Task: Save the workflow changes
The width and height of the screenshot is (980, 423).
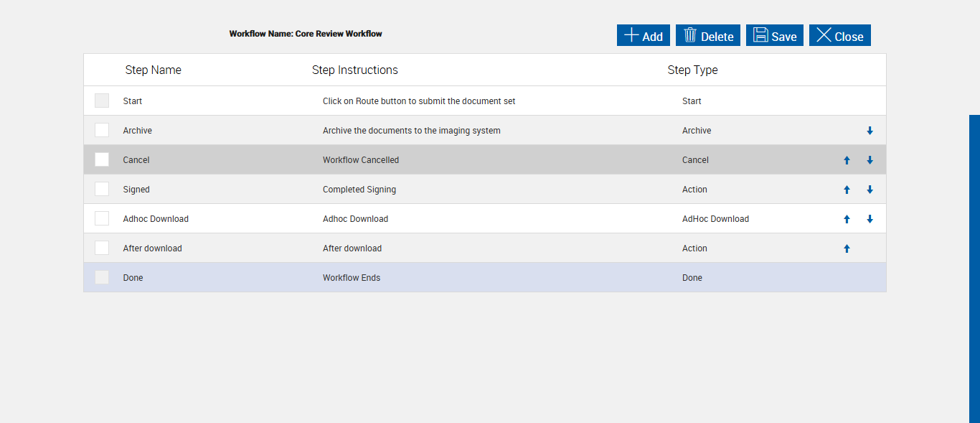Action: click(x=774, y=36)
